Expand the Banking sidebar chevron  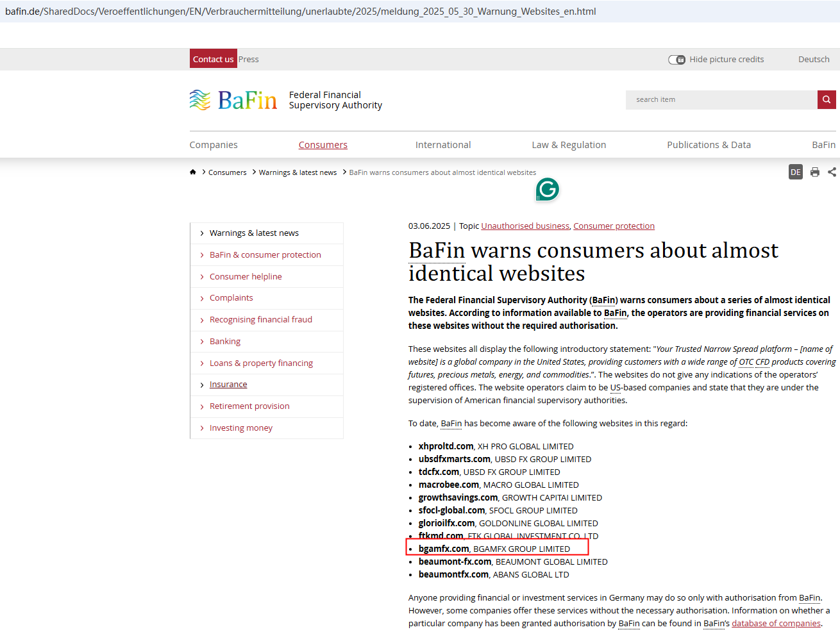[202, 342]
